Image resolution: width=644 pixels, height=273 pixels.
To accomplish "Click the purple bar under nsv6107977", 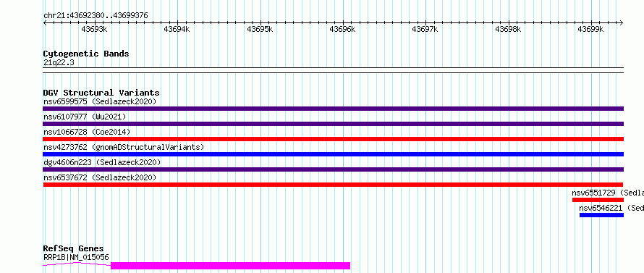I will pyautogui.click(x=334, y=124).
